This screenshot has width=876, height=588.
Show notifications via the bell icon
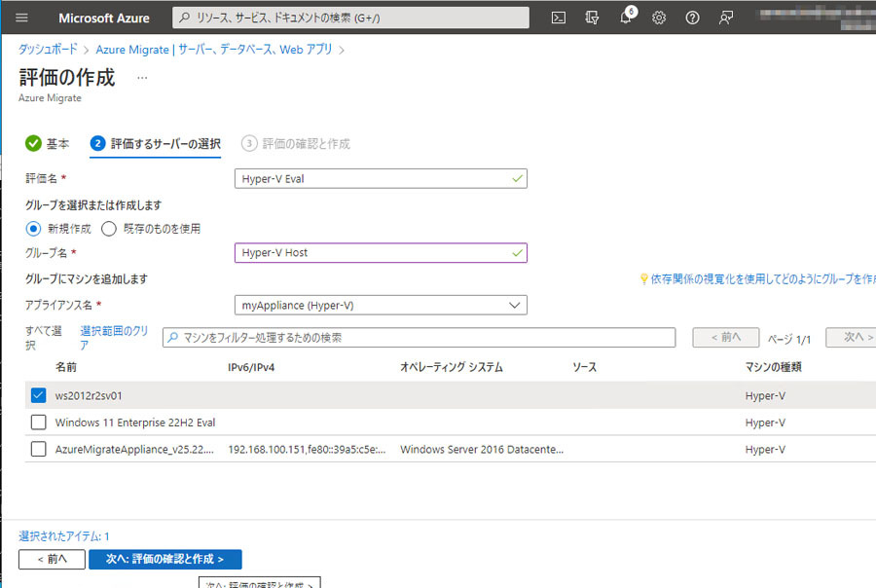coord(626,18)
